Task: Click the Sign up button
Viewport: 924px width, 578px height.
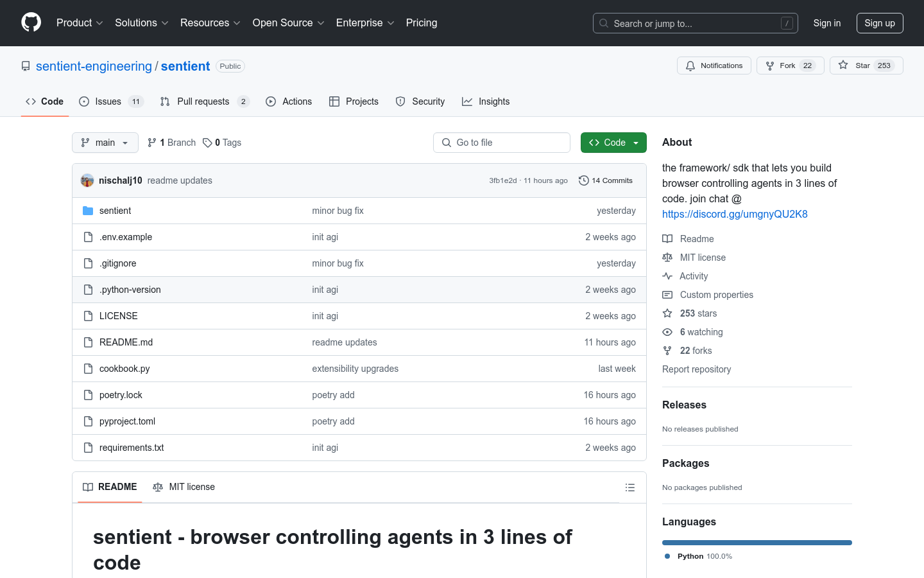Action: (x=879, y=23)
